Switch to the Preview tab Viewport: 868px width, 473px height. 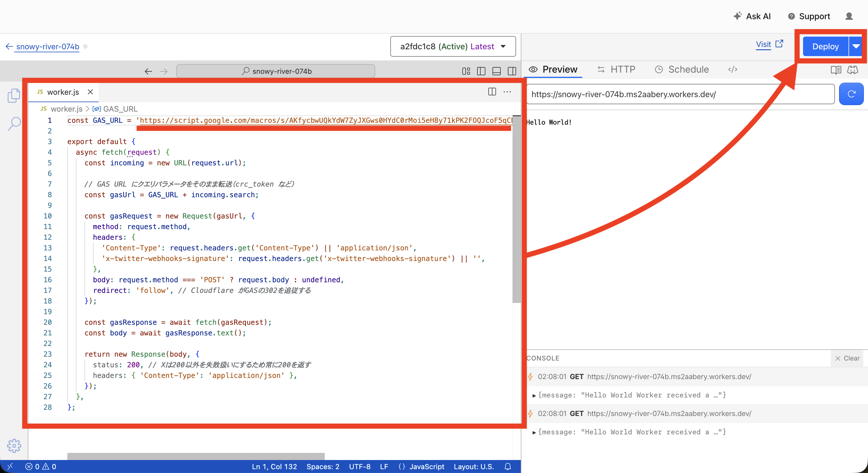point(553,69)
